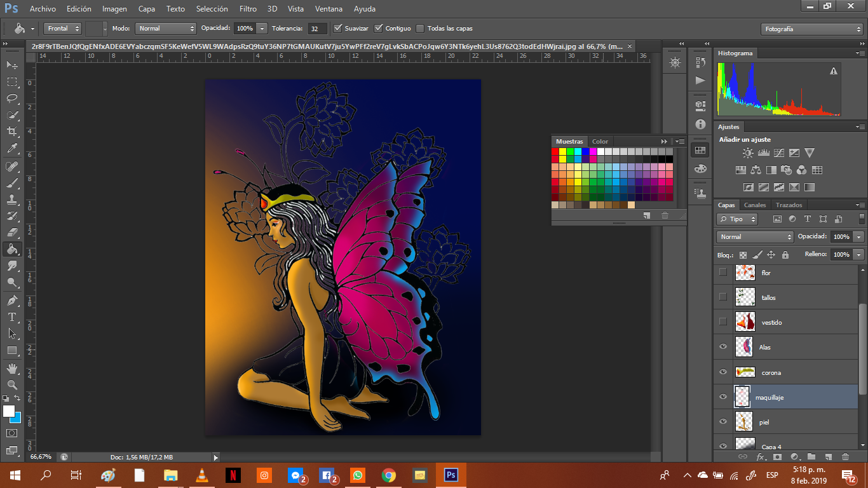Select the Move tool
Screen dimensions: 868x488
coord(12,65)
